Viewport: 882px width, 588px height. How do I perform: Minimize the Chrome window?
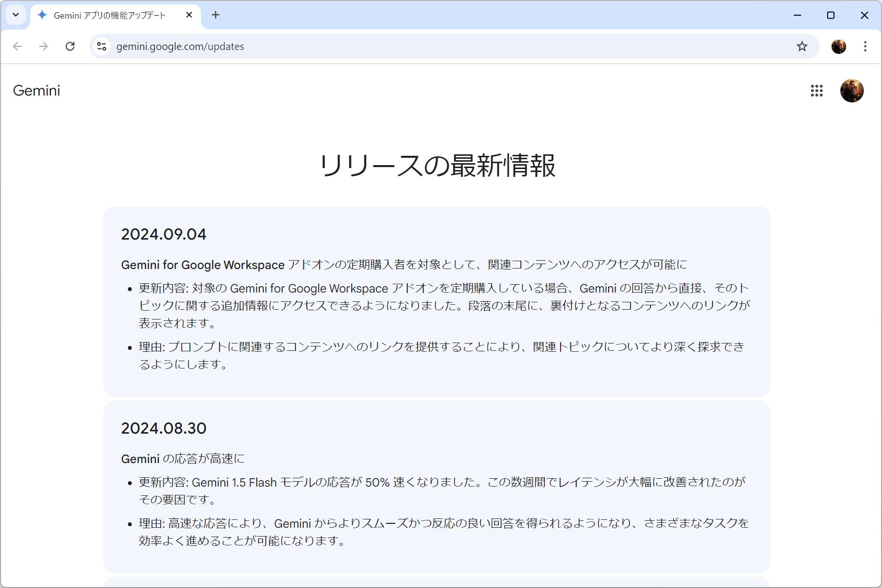click(x=798, y=15)
